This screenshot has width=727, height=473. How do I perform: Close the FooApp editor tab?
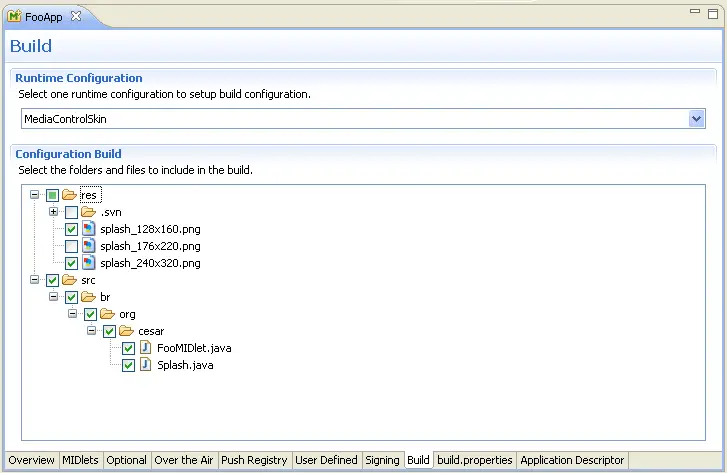point(76,16)
